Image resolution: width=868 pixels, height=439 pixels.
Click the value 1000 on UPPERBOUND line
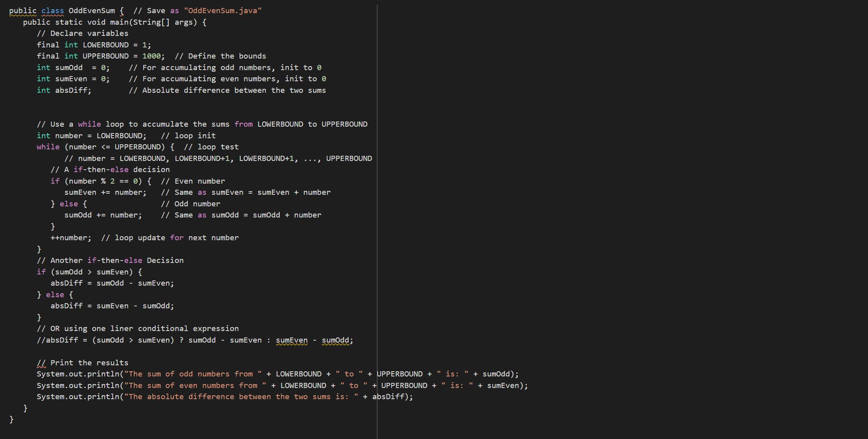151,56
